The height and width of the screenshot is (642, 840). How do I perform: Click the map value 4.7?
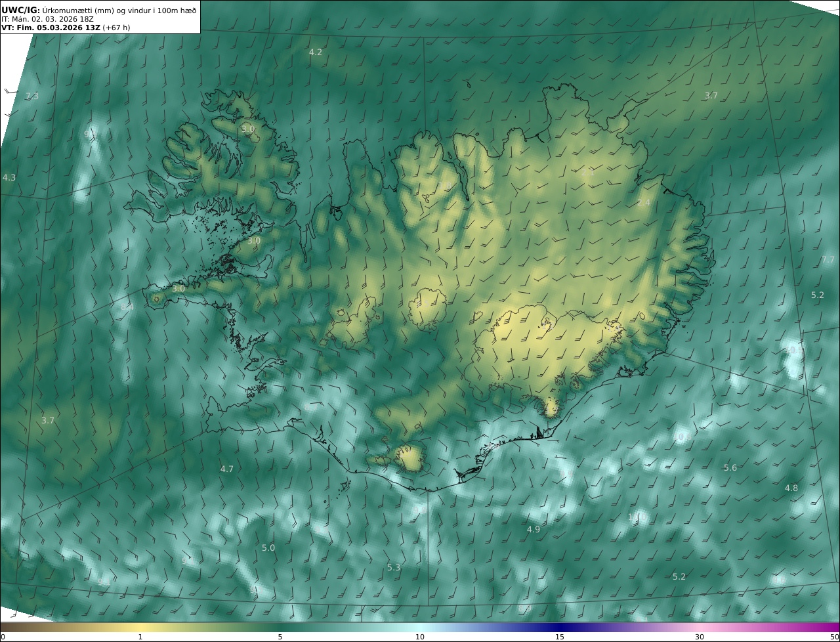227,469
